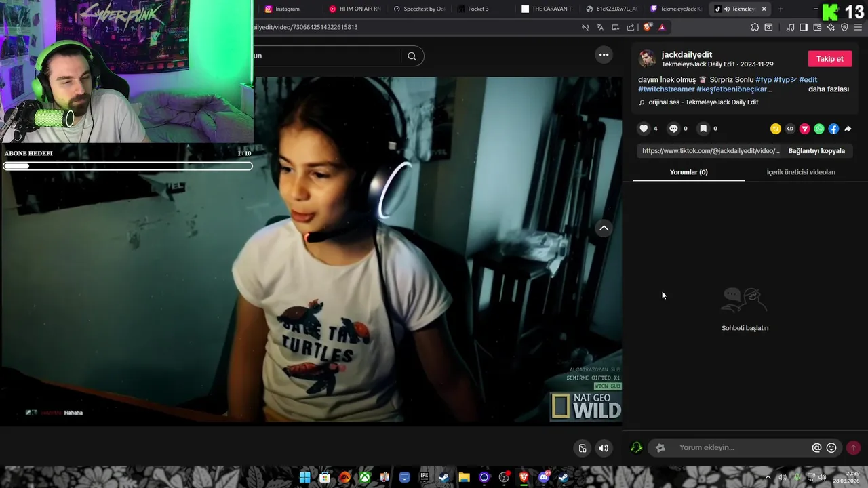Screen dimensions: 868x488
Task: Save video with the bookmark icon
Action: tap(703, 129)
